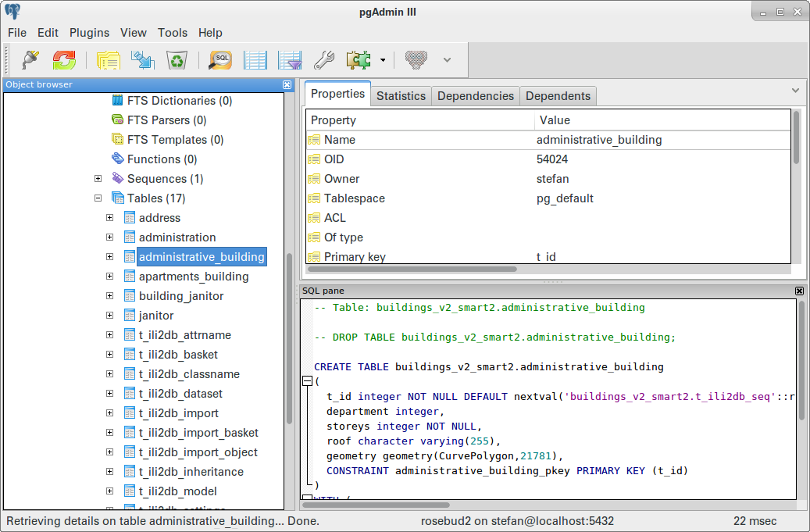Select FTS Templates (0) in the tree
The height and width of the screenshot is (532, 810).
[x=175, y=140]
